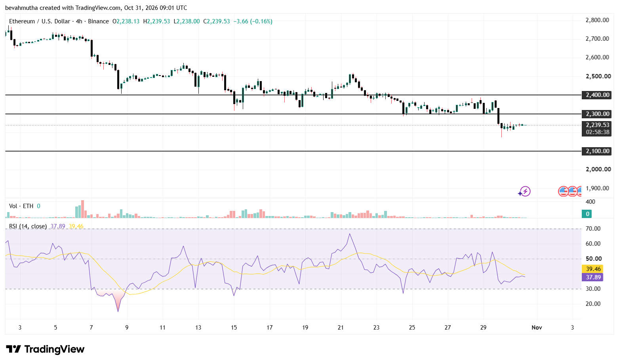Click the purple RSI axis label 37.89

pos(593,277)
